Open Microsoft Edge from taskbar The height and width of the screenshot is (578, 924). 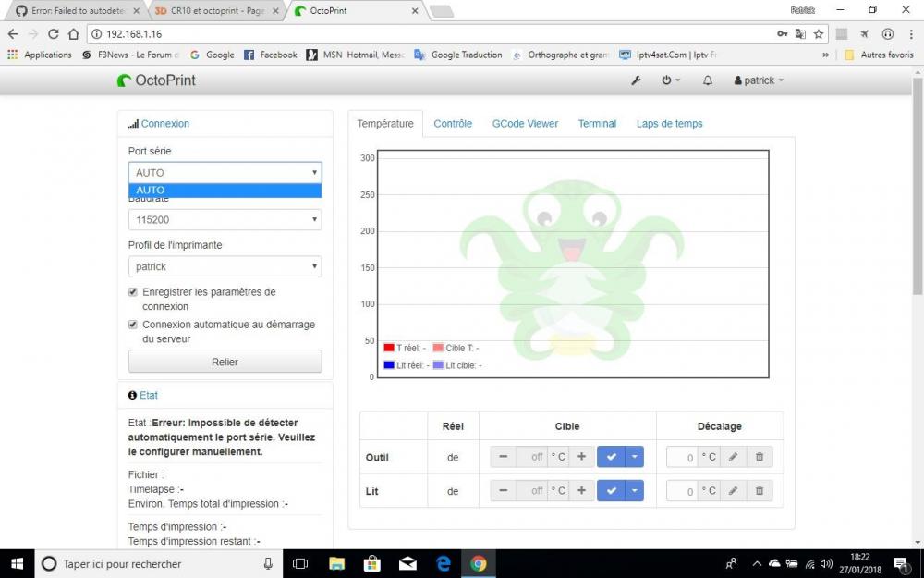point(444,564)
